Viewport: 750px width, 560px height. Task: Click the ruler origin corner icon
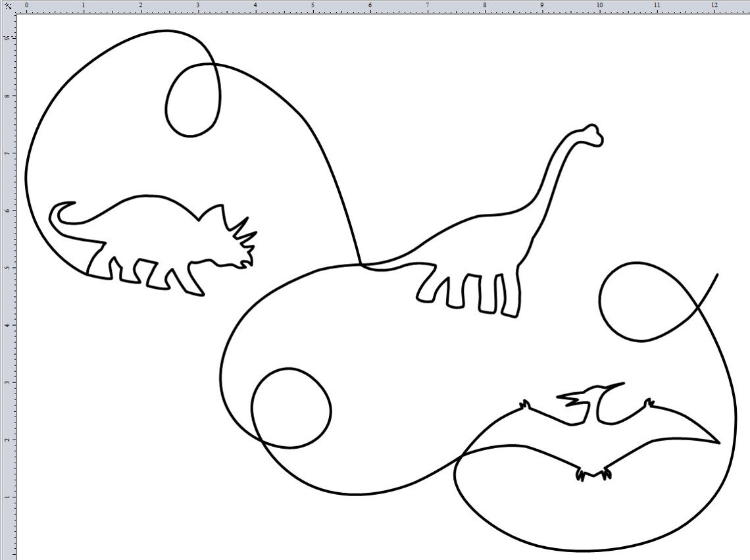pos(8,6)
